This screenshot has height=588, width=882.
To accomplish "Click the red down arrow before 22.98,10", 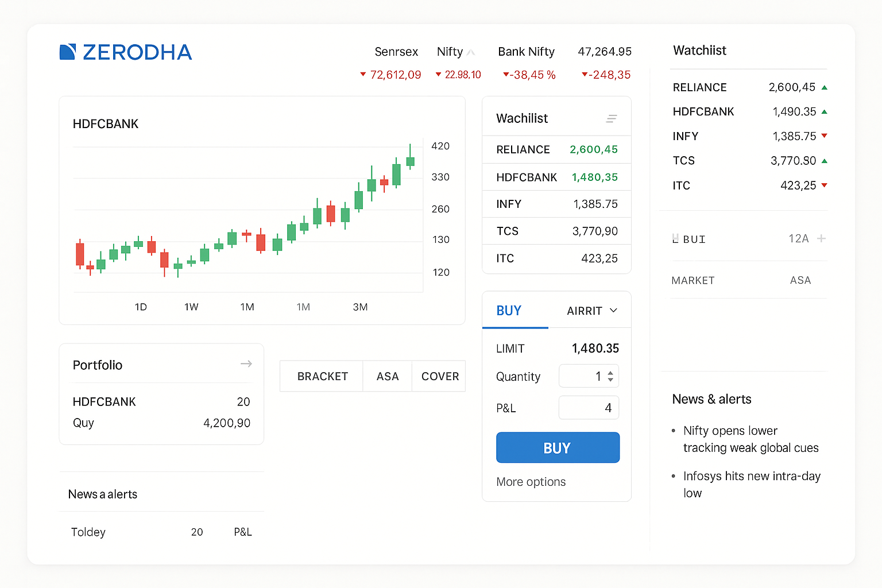I will pos(439,74).
